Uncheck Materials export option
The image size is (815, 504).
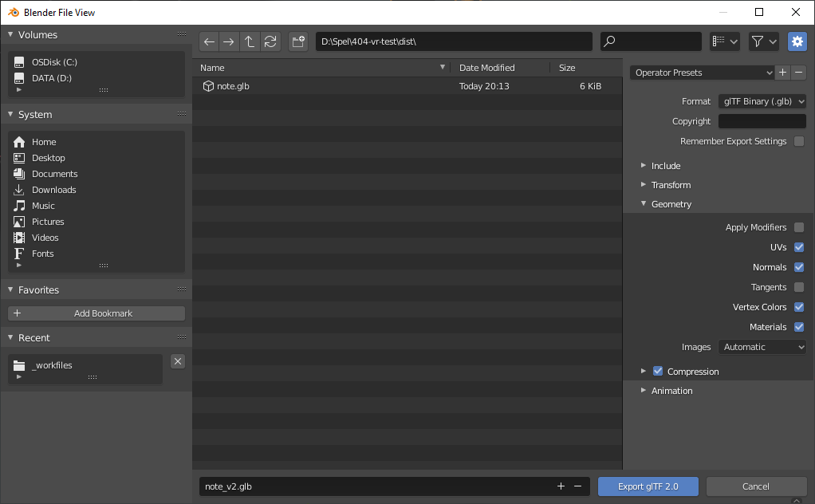[x=799, y=327]
